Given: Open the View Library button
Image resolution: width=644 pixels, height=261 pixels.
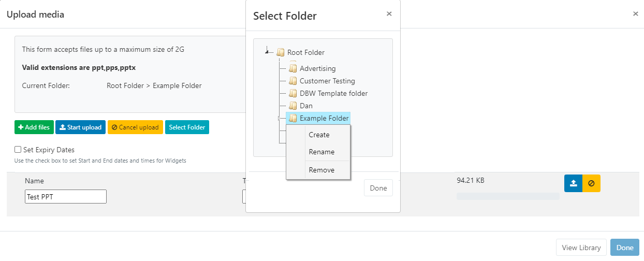Looking at the screenshot, I should point(581,248).
